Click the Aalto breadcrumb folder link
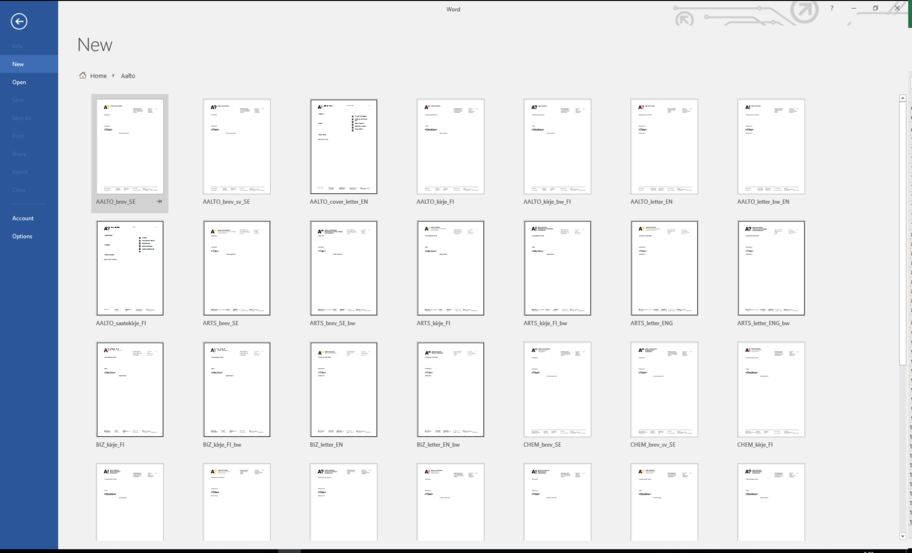The image size is (912, 553). [128, 76]
